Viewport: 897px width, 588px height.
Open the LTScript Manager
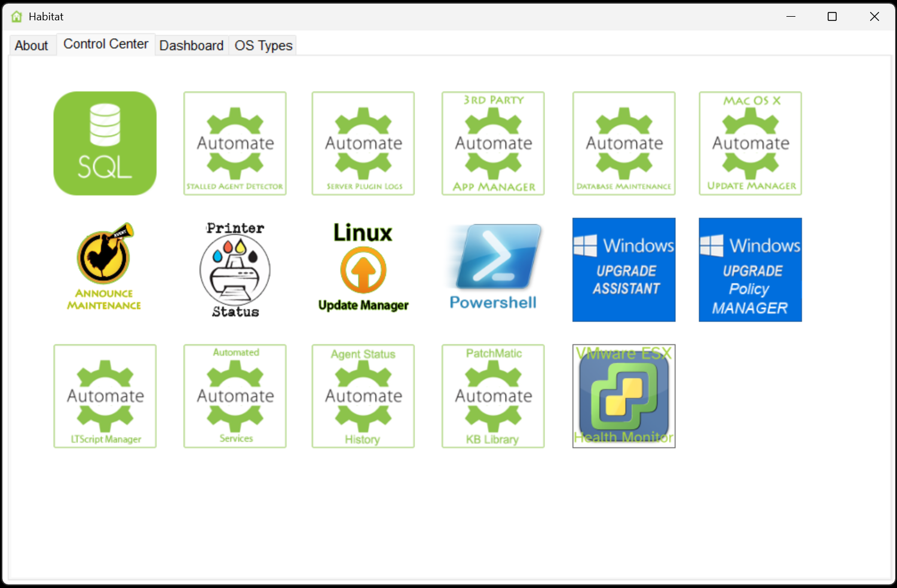[x=105, y=396]
